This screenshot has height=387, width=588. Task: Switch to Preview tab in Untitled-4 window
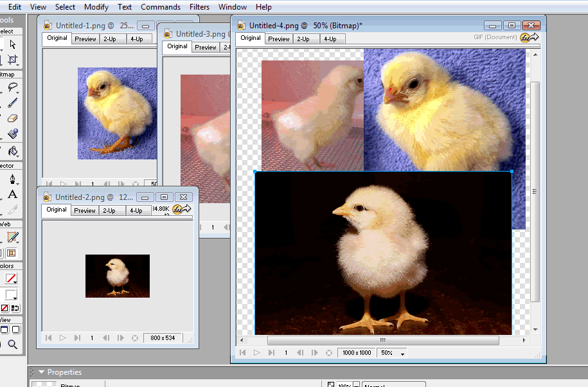[278, 39]
